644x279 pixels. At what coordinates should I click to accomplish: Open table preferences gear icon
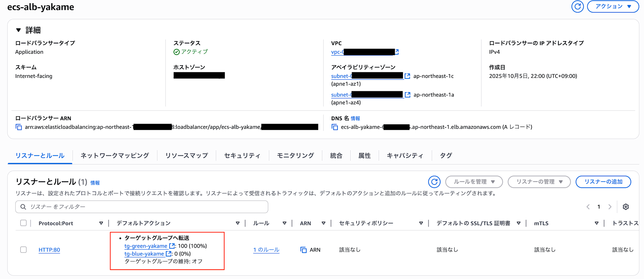(x=626, y=207)
